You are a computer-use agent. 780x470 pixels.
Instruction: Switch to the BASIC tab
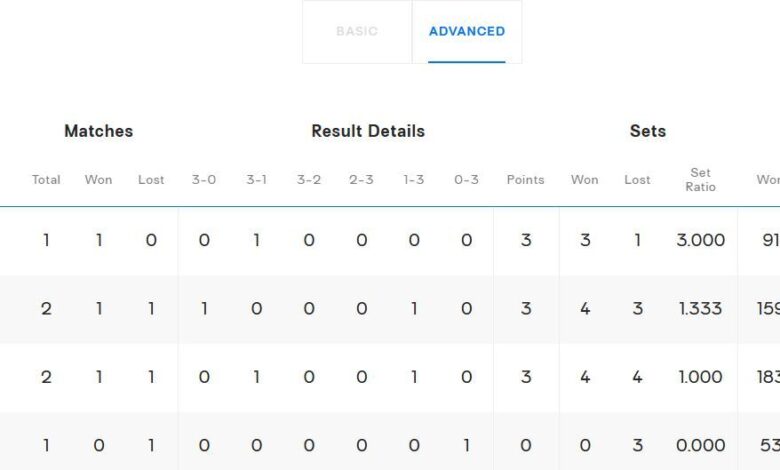tap(357, 31)
